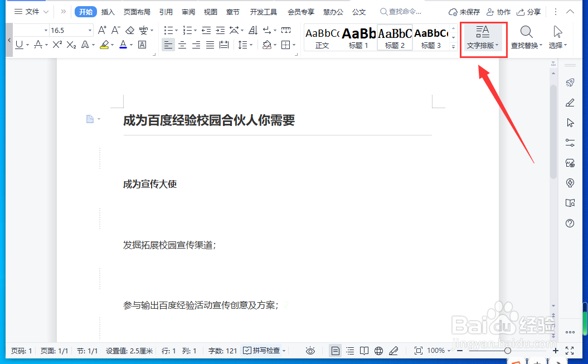Viewport: 588px width, 364px height.
Task: Open the 审阅 review tab
Action: (188, 12)
